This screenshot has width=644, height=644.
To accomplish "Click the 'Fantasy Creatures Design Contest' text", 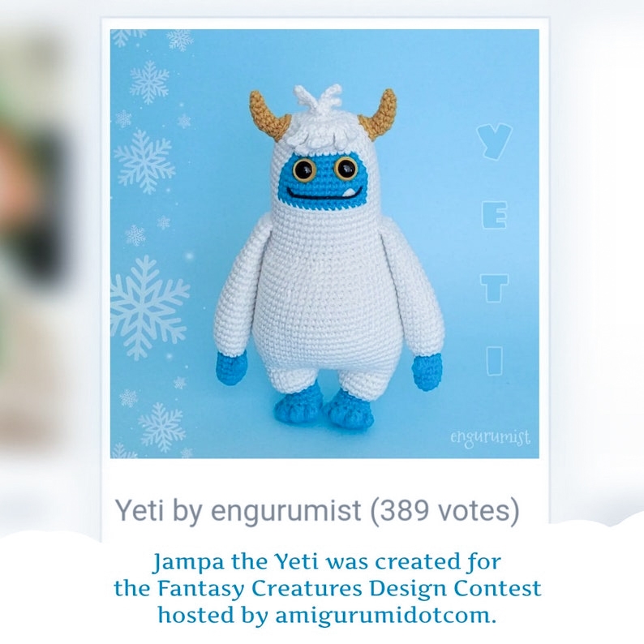I will point(350,588).
